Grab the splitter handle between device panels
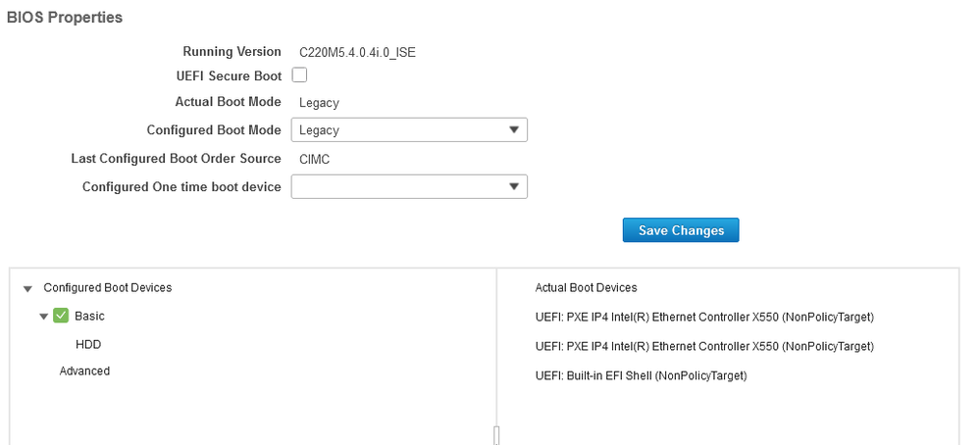The height and width of the screenshot is (445, 980). (x=496, y=435)
